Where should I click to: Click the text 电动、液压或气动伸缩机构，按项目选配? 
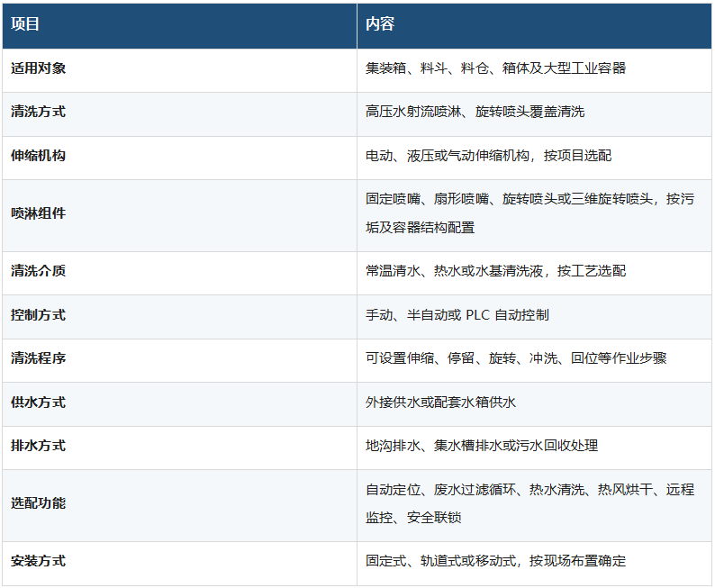pos(488,156)
